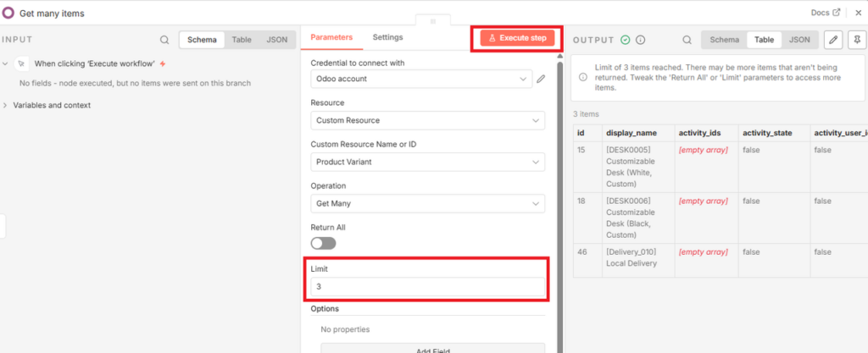Click the Add Field button

[433, 349]
